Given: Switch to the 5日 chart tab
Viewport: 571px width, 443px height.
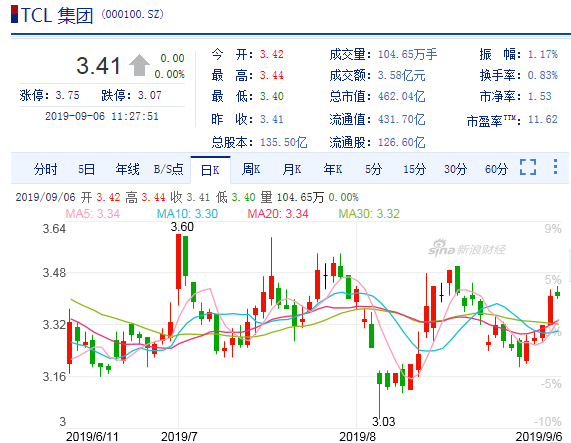Looking at the screenshot, I should coord(86,169).
